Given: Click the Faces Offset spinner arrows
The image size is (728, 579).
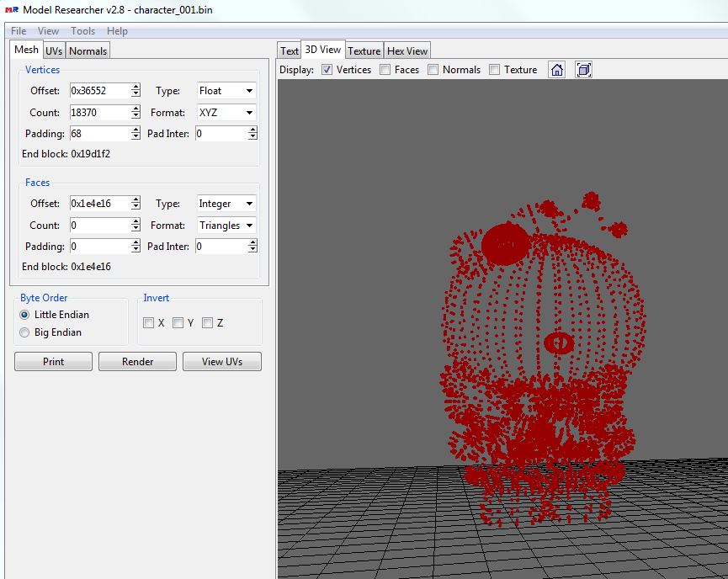Looking at the screenshot, I should [x=136, y=204].
